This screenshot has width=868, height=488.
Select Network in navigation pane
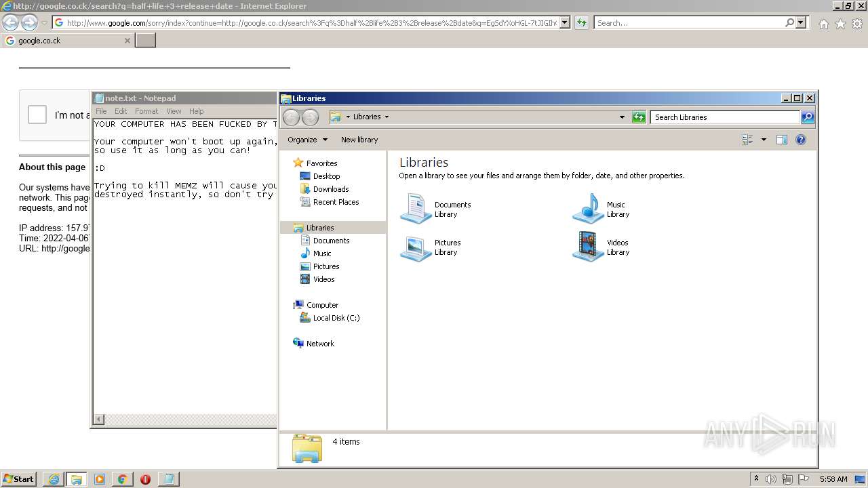(320, 344)
